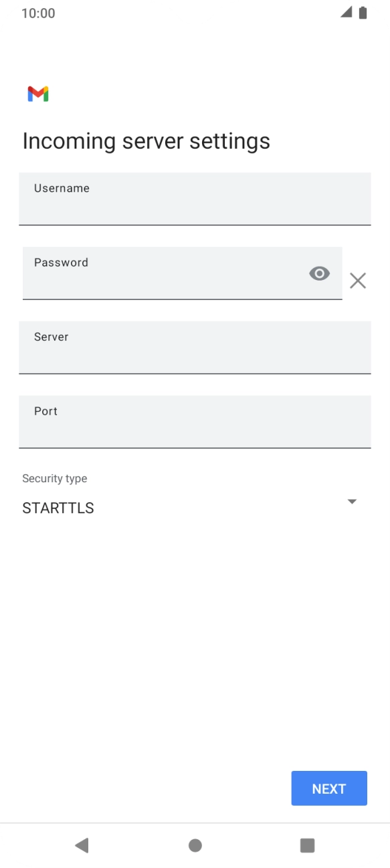
Task: Expand the STARTTLS dropdown arrow
Action: [351, 501]
